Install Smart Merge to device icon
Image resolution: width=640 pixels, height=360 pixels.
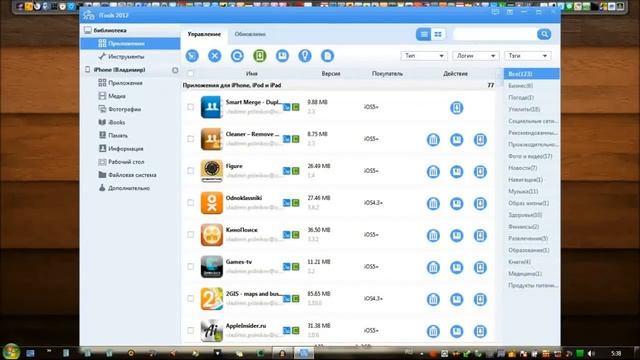pyautogui.click(x=456, y=108)
